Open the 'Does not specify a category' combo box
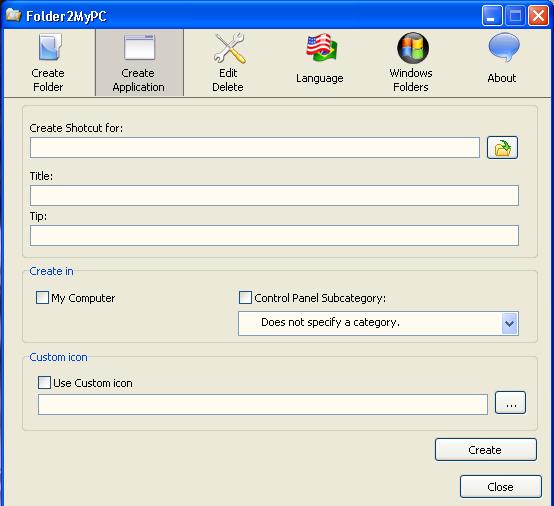This screenshot has height=506, width=554. click(378, 323)
